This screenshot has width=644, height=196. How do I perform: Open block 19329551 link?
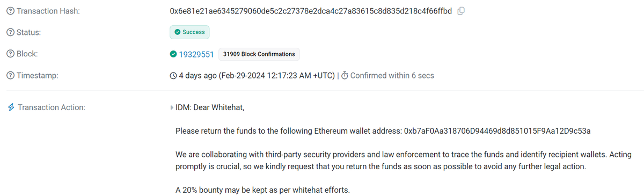coord(197,54)
